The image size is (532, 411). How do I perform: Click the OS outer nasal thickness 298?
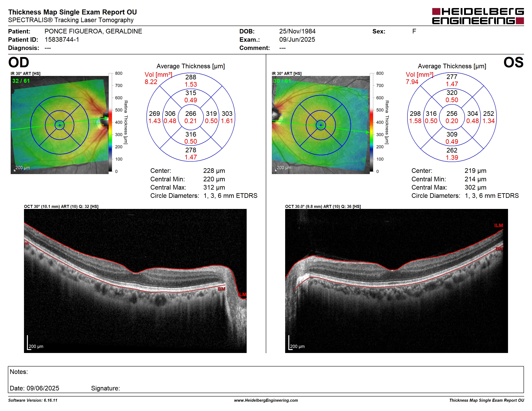pos(415,113)
